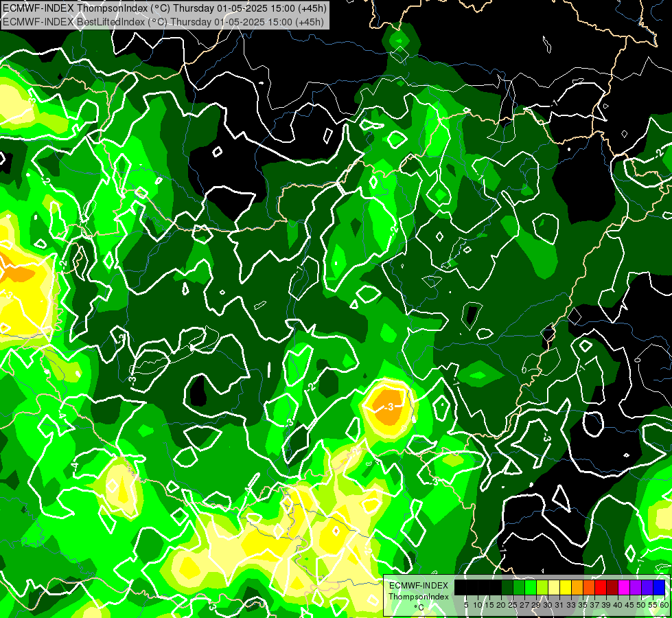This screenshot has width=672, height=618.
Task: Click legend scale value 20
Action: (501, 605)
